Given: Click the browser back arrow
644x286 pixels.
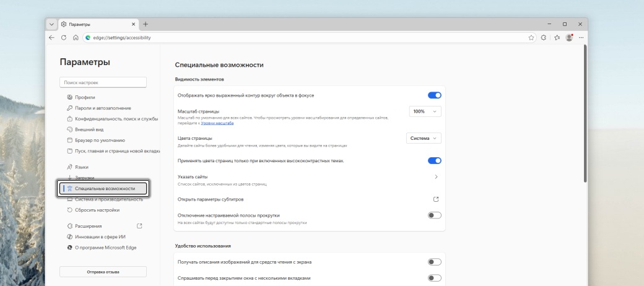Looking at the screenshot, I should point(52,37).
